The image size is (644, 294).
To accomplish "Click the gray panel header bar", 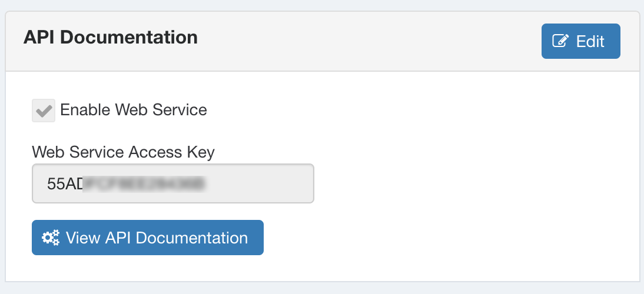I will 353,41.
